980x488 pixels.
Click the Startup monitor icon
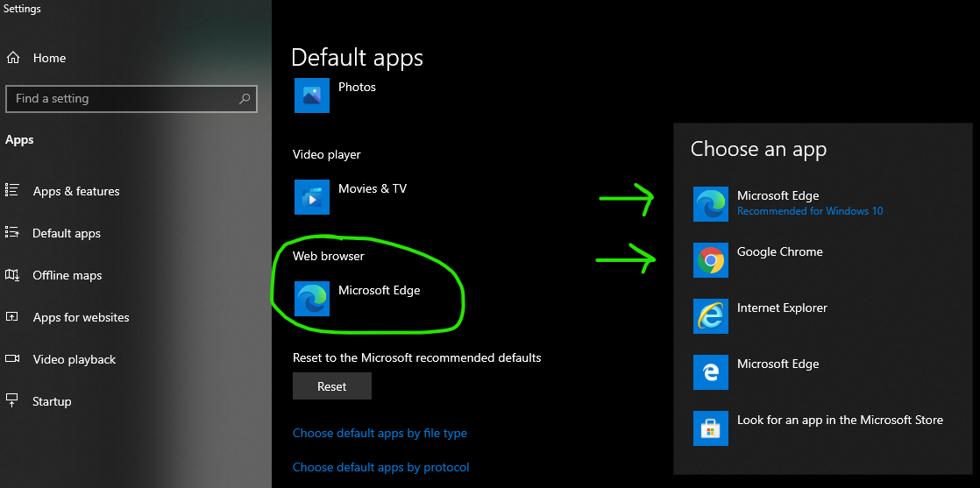tap(12, 400)
